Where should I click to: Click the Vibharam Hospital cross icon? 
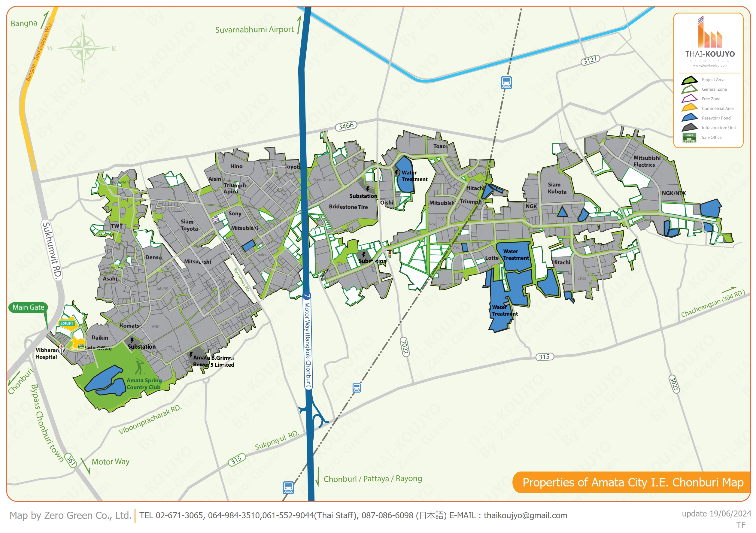click(x=61, y=348)
